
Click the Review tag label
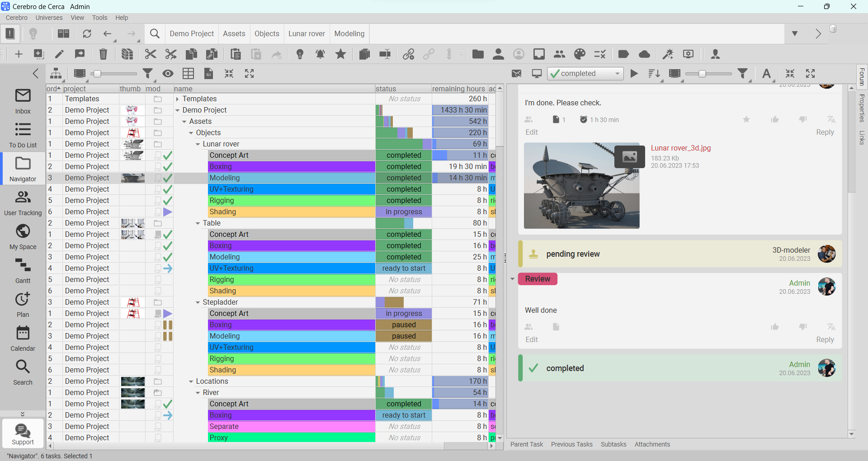point(538,279)
